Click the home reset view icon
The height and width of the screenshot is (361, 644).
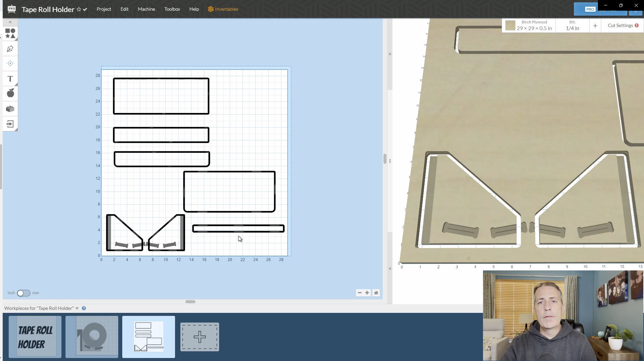click(376, 293)
